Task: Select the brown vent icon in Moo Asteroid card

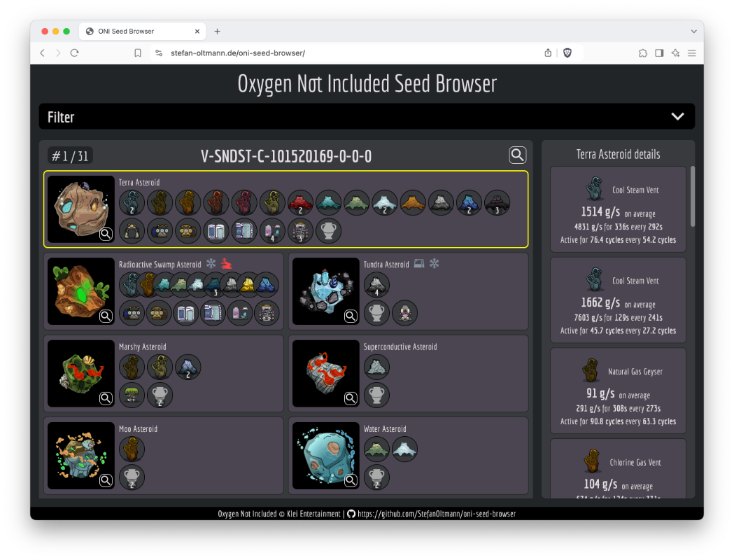Action: pos(132,449)
